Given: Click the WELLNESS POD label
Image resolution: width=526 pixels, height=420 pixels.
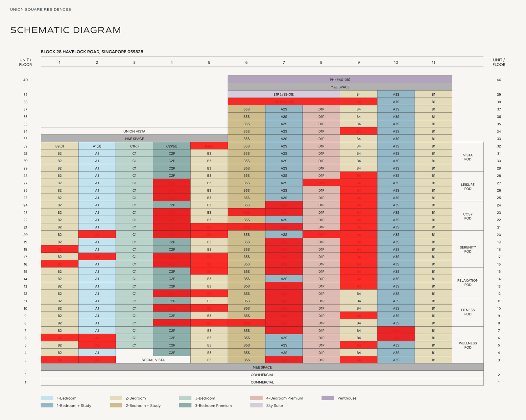Looking at the screenshot, I should pos(468,345).
